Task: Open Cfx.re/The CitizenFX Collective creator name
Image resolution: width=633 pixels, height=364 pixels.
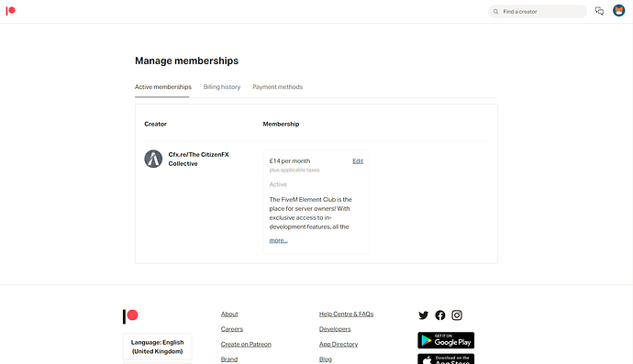Action: [199, 159]
